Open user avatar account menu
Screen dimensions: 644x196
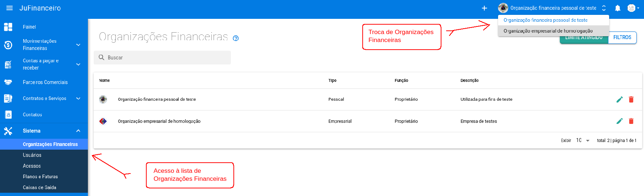tap(633, 8)
